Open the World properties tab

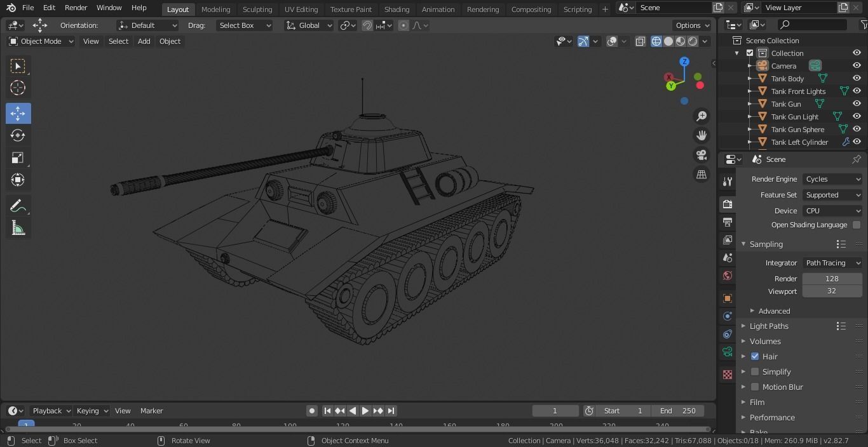[728, 276]
